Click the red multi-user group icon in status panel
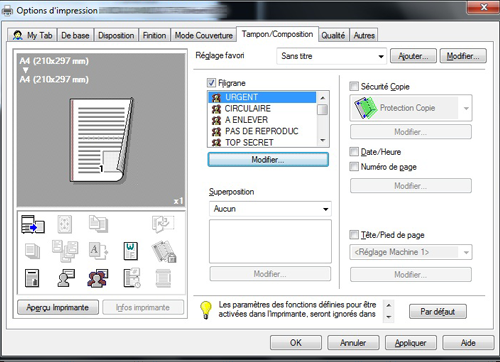This screenshot has height=362, width=500. click(98, 278)
